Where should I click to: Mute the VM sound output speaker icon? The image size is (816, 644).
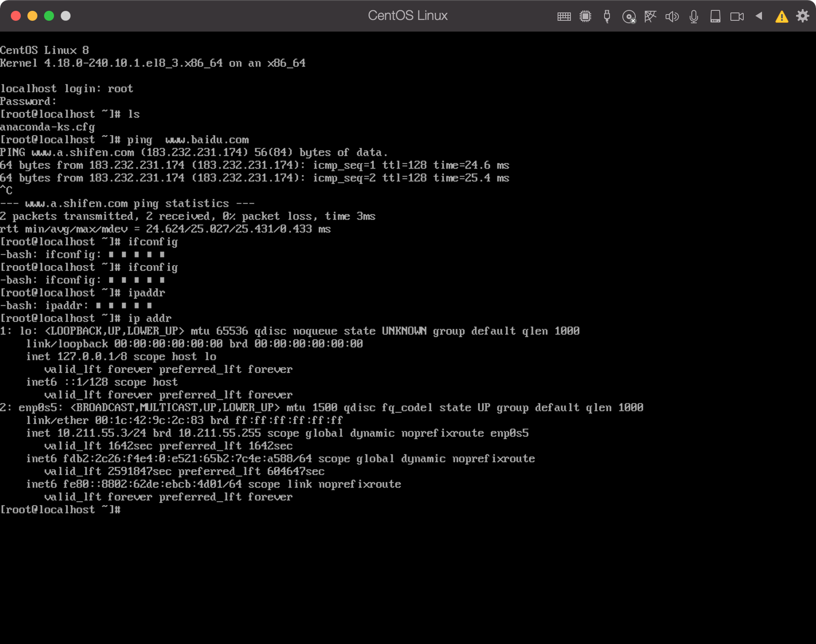pos(673,16)
